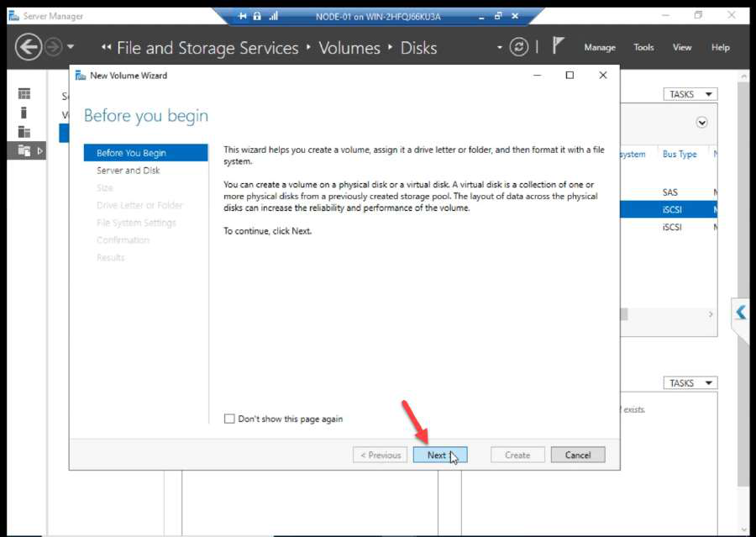Select the SAS bus type disk row
Image resolution: width=756 pixels, height=537 pixels.
pos(669,192)
